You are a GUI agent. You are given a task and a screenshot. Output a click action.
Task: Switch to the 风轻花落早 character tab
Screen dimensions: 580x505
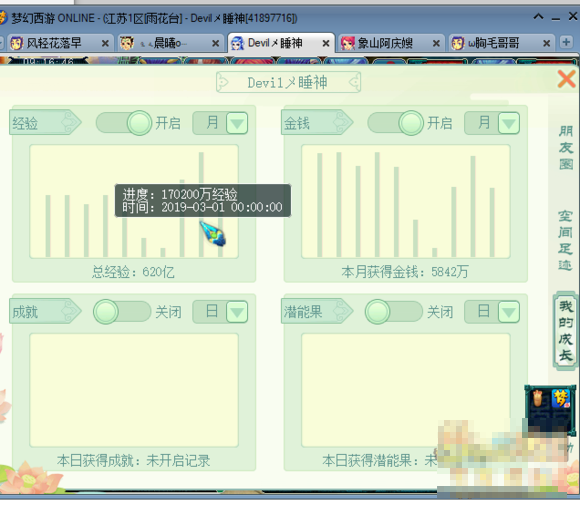(54, 43)
